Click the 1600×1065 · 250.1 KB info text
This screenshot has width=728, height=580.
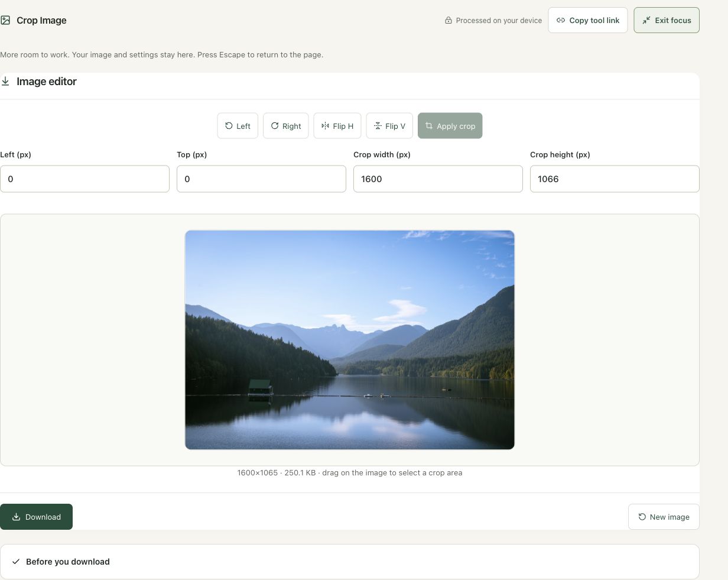[x=350, y=473]
